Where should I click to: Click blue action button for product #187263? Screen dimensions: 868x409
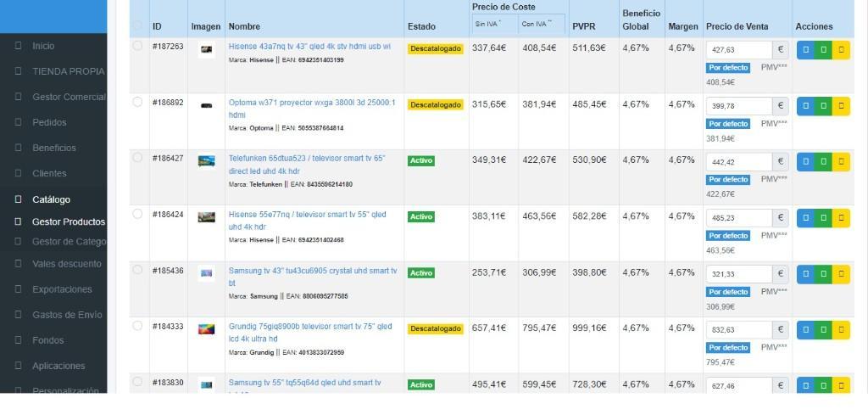tap(805, 50)
